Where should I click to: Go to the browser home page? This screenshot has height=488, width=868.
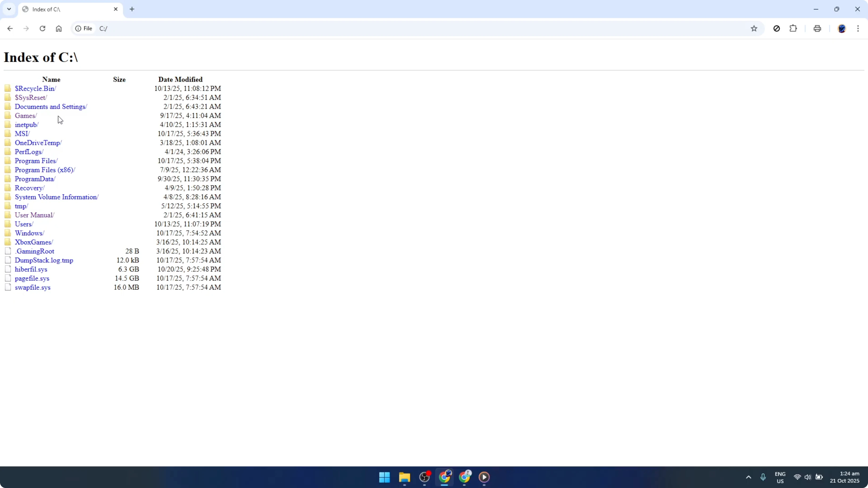tap(59, 29)
